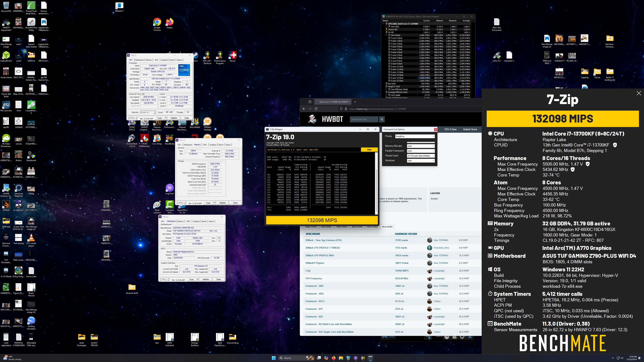The width and height of the screenshot is (644, 362).
Task: Open the Parallel Framework dropdown
Action: tap(421, 151)
